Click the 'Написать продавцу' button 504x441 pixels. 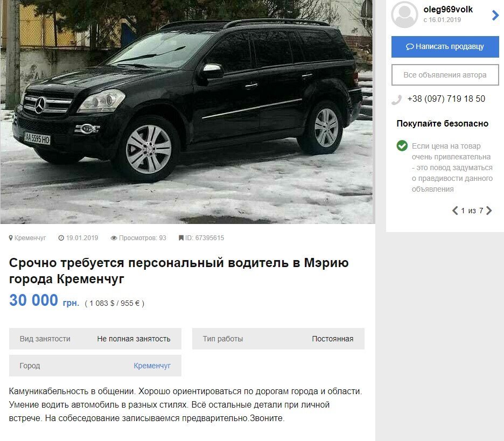445,47
